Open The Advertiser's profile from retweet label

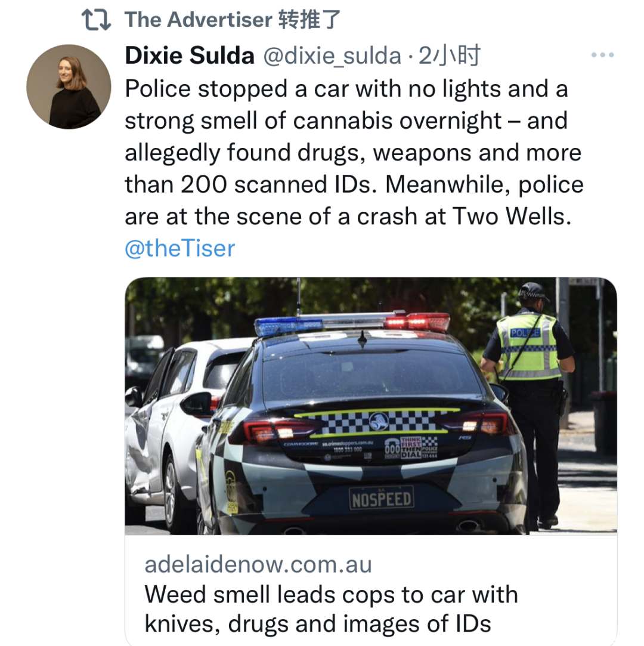(199, 20)
